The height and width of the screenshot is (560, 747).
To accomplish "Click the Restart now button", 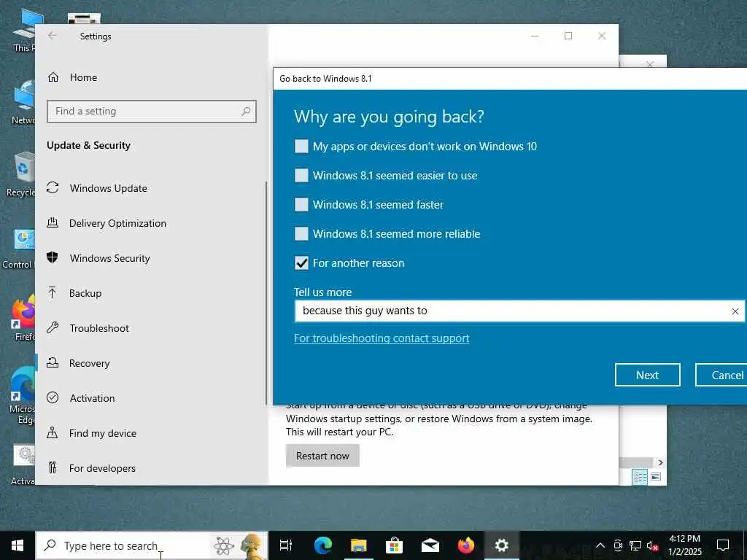I will pos(322,456).
